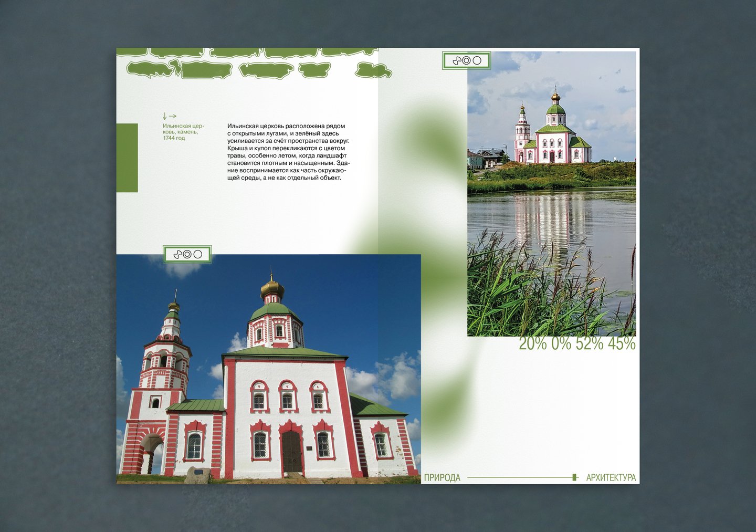Click the caption Ильинская церковь, камень, 1744 год
Image resolution: width=756 pixels, height=532 pixels.
click(x=183, y=132)
